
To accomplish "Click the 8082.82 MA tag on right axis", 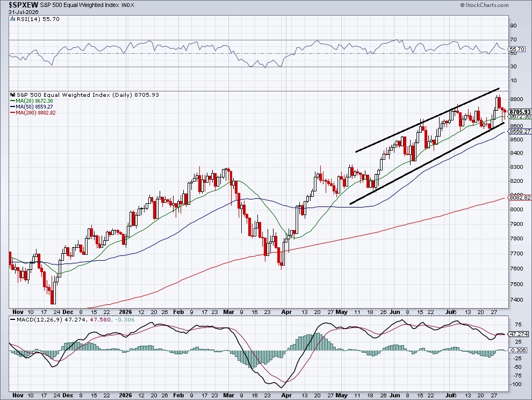I will pyautogui.click(x=520, y=197).
